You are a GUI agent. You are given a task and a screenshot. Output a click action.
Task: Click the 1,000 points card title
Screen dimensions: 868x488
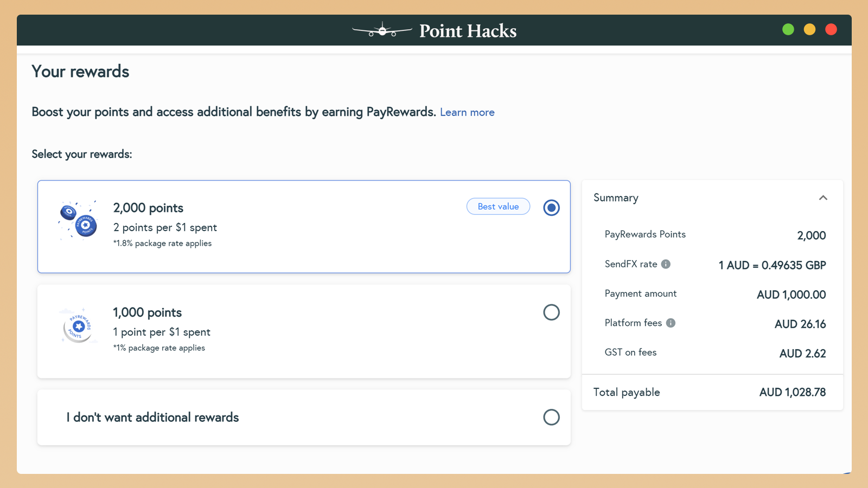(147, 313)
